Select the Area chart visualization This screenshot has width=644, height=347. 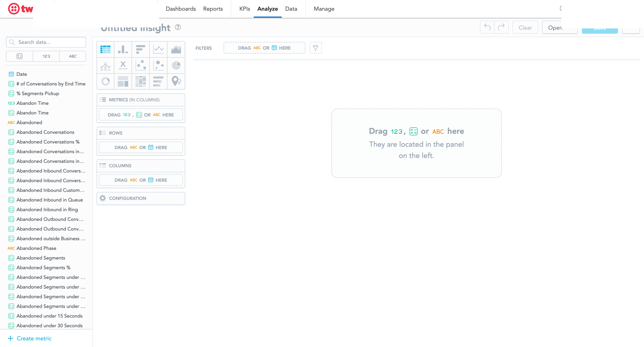coord(176,49)
